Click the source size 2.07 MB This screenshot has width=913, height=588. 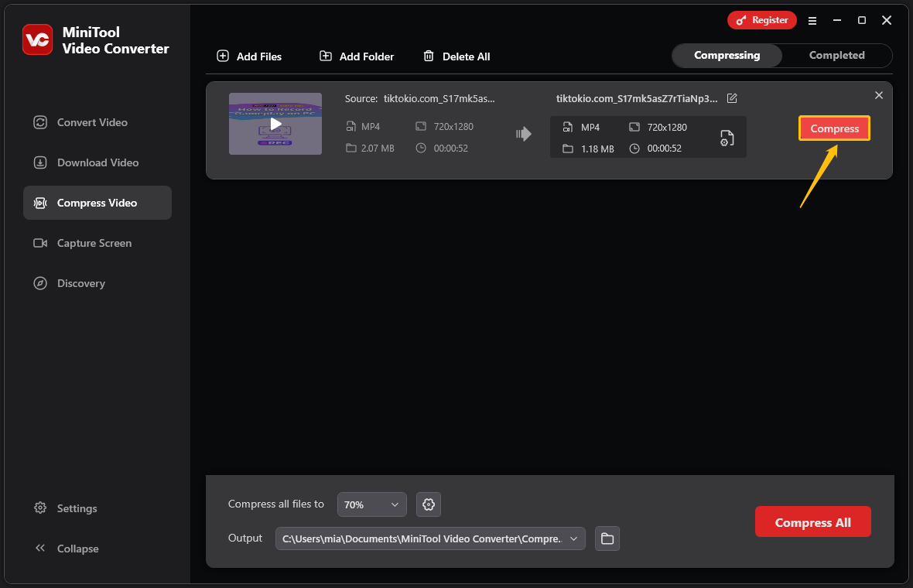(378, 149)
